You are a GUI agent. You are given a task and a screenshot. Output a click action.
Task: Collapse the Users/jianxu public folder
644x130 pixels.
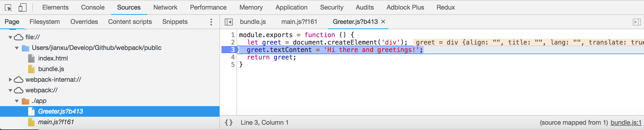pos(17,48)
